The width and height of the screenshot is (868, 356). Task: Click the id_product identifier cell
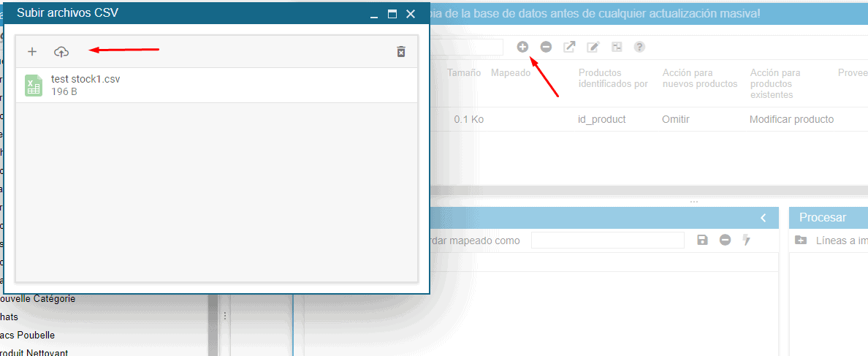pyautogui.click(x=601, y=119)
